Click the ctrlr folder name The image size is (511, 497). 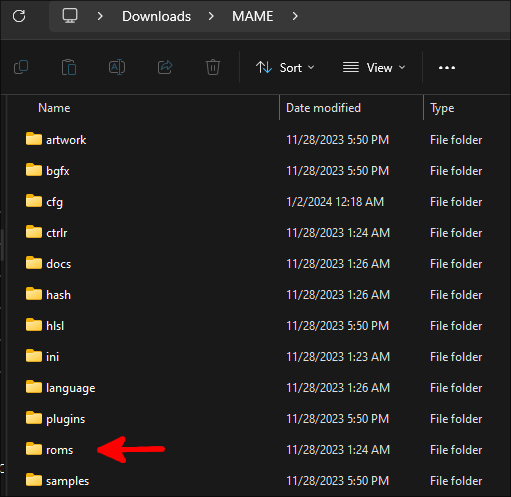click(57, 233)
